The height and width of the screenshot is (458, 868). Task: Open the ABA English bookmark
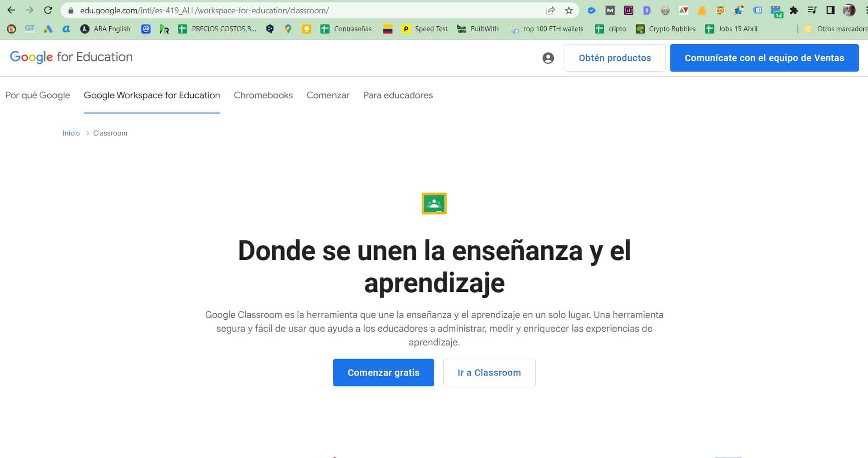(105, 29)
